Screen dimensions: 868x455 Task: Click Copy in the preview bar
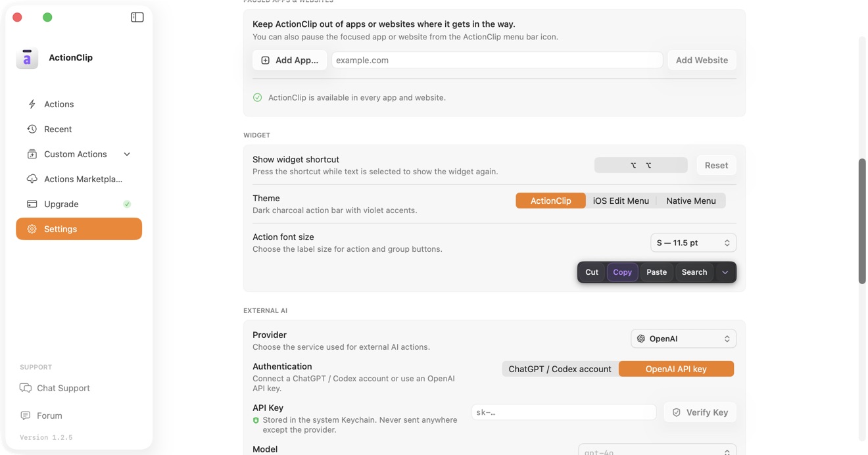pos(622,273)
